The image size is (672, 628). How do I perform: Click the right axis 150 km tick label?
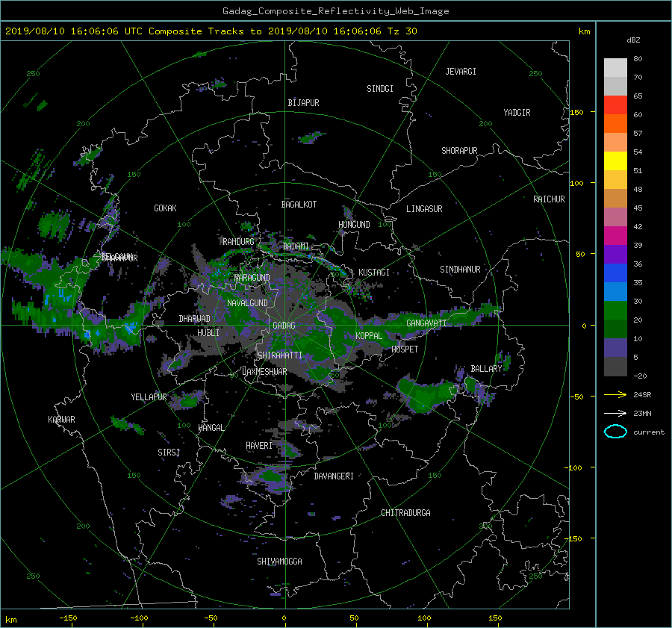576,112
